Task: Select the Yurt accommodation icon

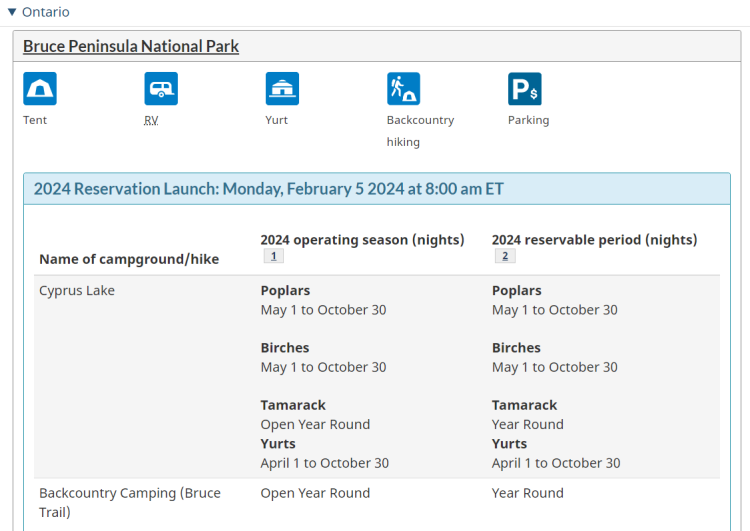Action: [282, 89]
